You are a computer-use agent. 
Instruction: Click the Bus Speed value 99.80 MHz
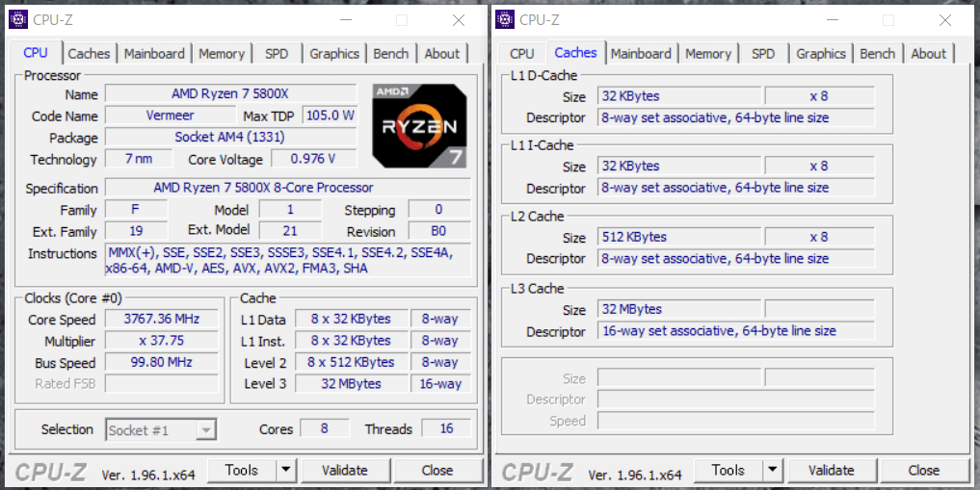tap(162, 362)
